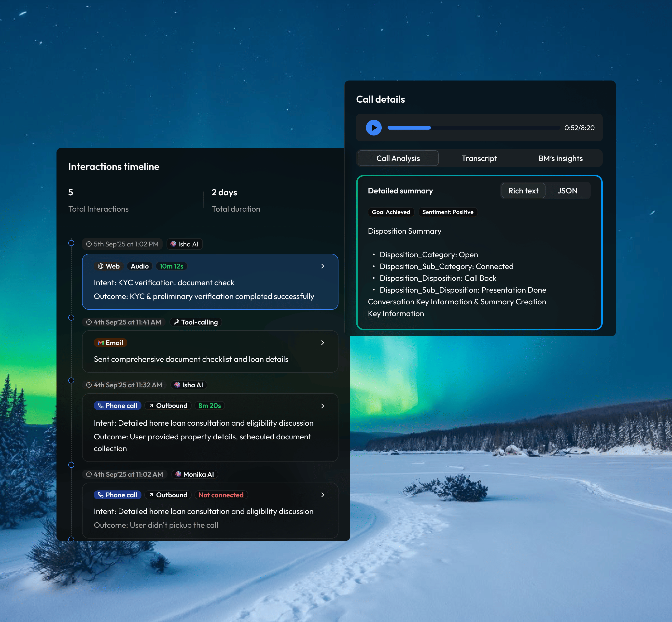Click the Goal Achieved badge

[391, 212]
